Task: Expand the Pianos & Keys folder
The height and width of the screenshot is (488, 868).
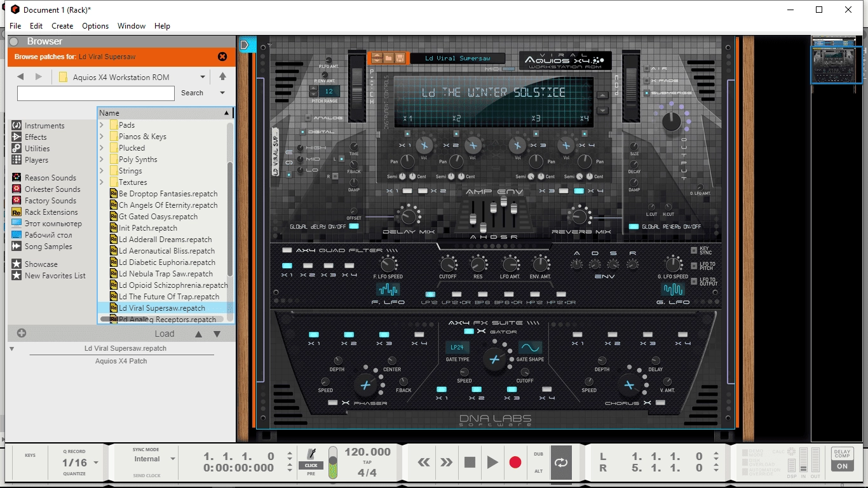Action: click(x=102, y=137)
